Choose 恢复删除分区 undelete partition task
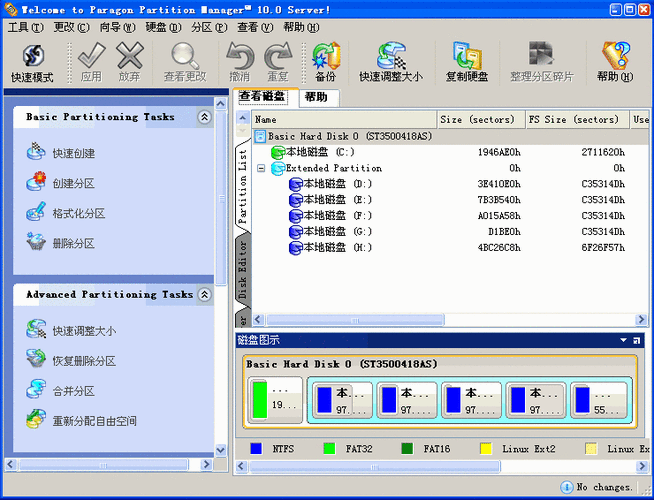The height and width of the screenshot is (500, 654). click(71, 361)
